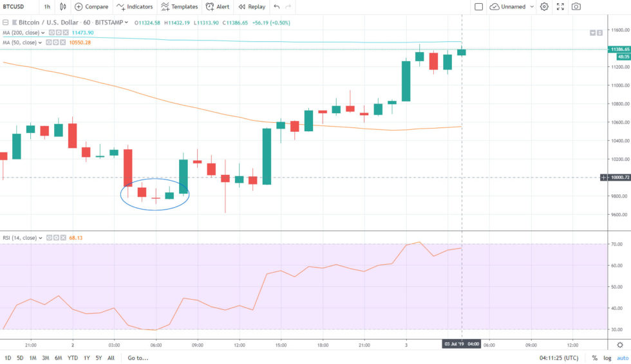The width and height of the screenshot is (631, 364).
Task: Click the 03 Jul '19 04:00 time label
Action: point(462,344)
